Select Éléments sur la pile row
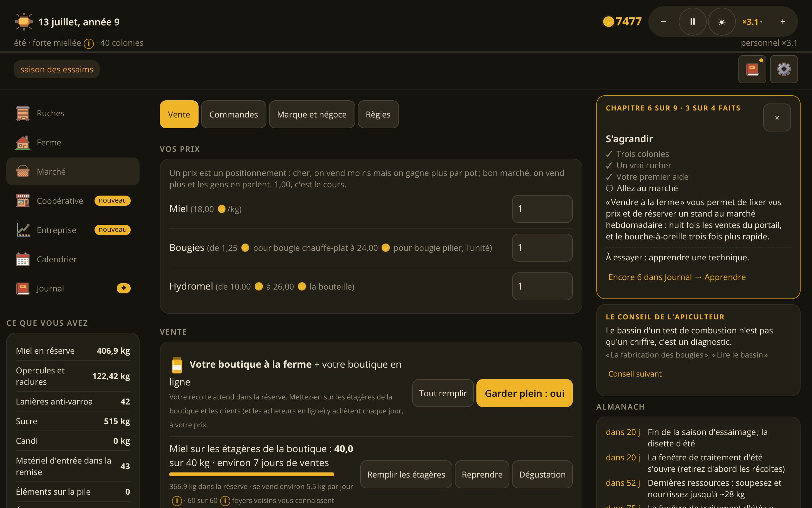The height and width of the screenshot is (508, 812). 73,492
